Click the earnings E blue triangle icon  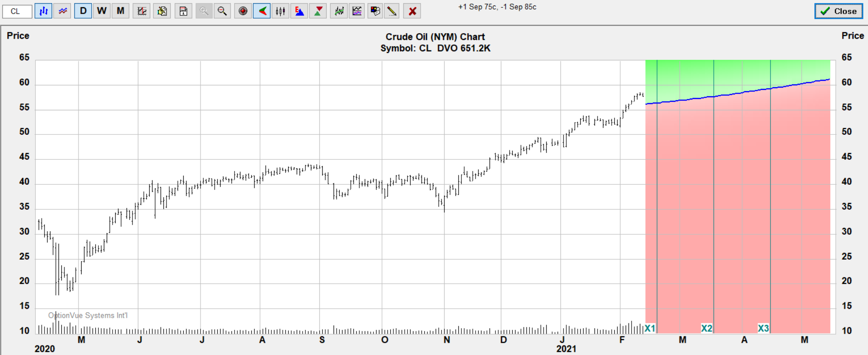299,11
